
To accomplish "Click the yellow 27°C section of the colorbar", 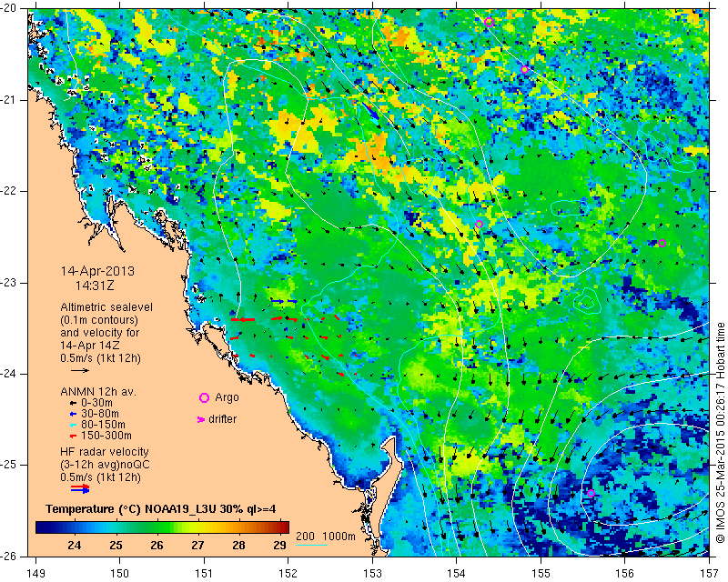I will [197, 527].
